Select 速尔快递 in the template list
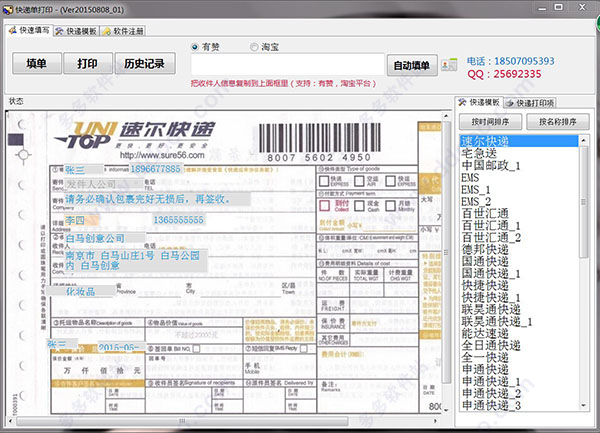600x433 pixels. tap(519, 141)
